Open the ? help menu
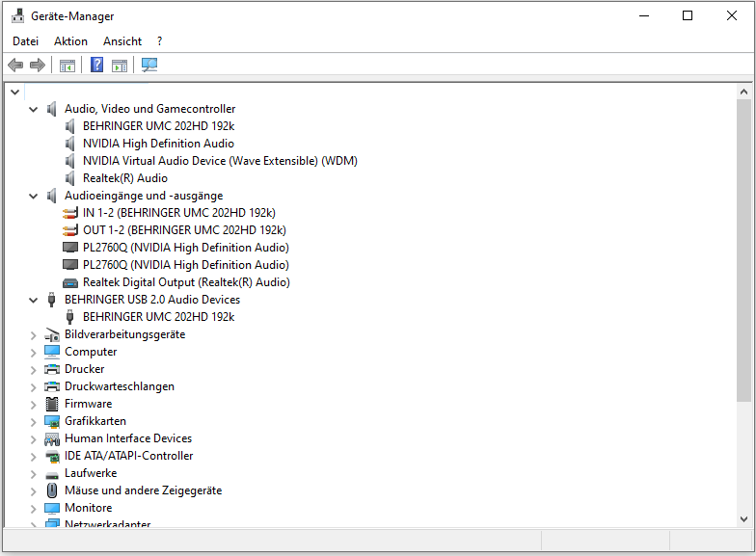This screenshot has width=756, height=556. 160,41
